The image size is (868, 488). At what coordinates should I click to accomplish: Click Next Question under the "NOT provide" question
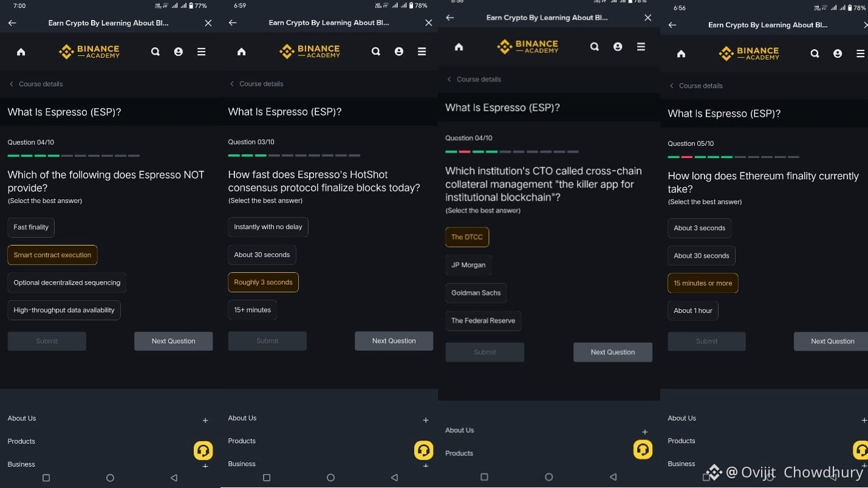point(174,341)
